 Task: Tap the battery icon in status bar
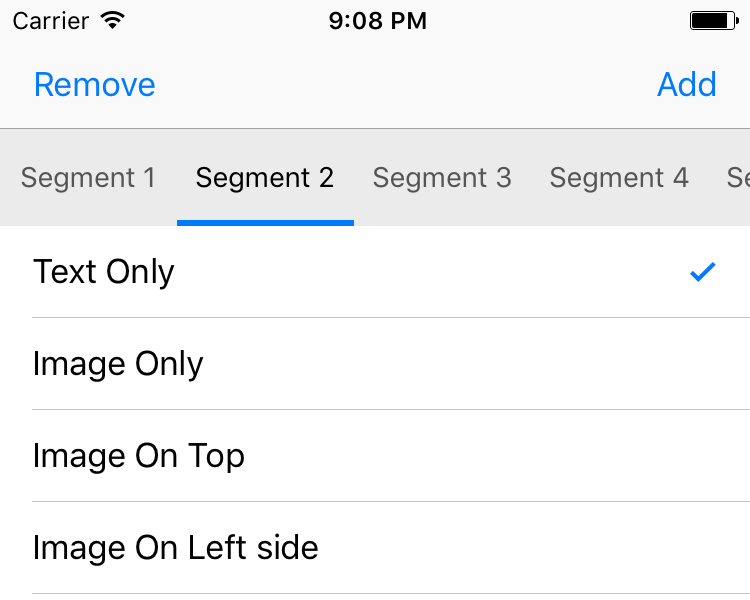click(713, 20)
